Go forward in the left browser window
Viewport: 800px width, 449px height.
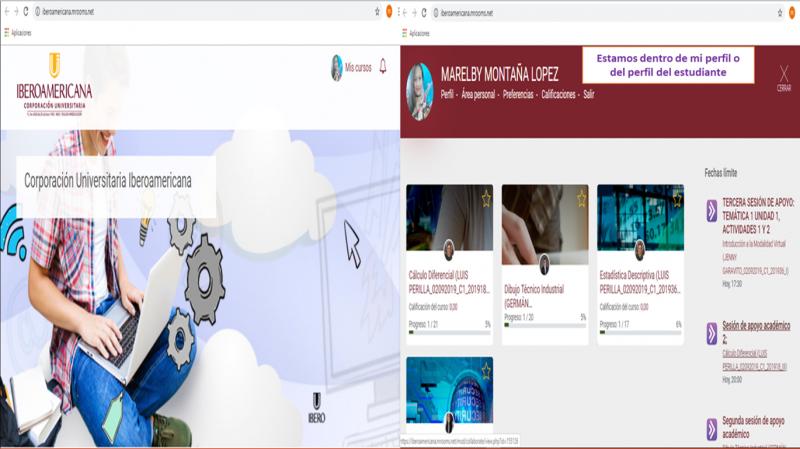16,11
